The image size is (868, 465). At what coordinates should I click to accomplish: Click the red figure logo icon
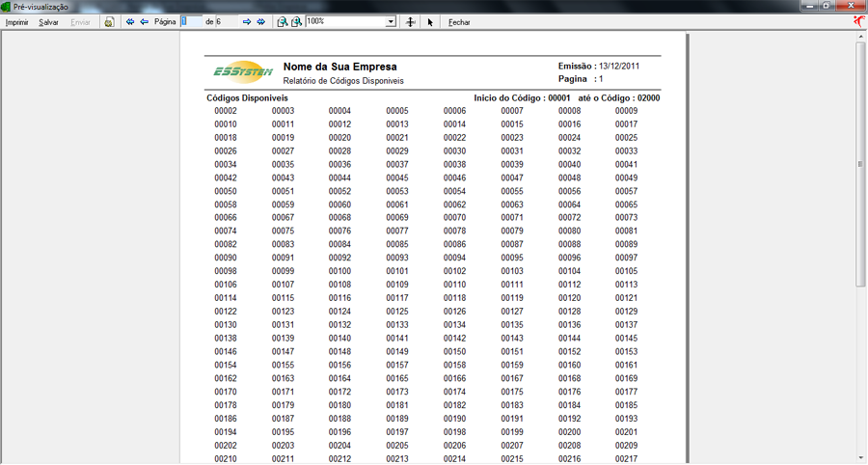coord(858,20)
